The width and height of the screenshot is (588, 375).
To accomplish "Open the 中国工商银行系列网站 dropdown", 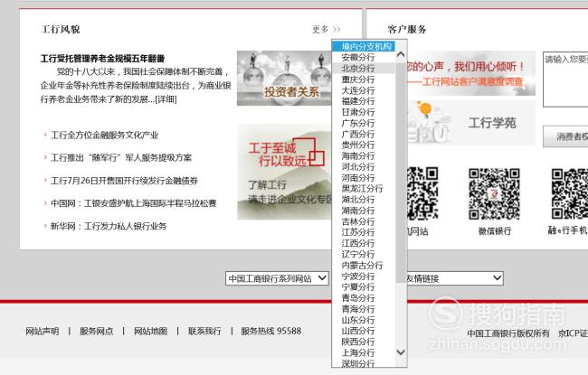I will click(x=277, y=278).
